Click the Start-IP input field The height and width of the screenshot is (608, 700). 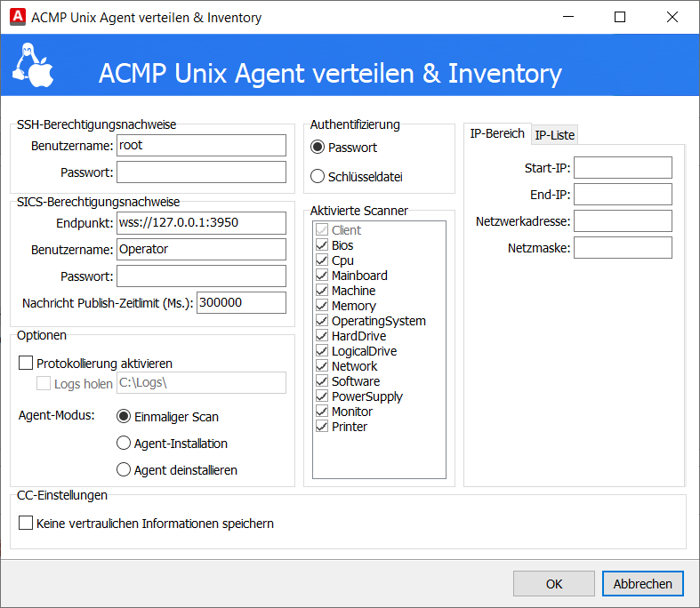623,167
